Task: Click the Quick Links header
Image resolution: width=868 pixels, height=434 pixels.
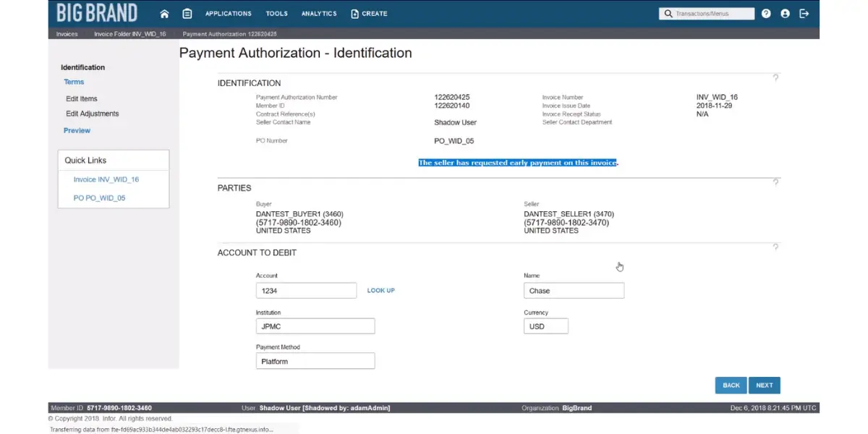Action: pos(85,161)
